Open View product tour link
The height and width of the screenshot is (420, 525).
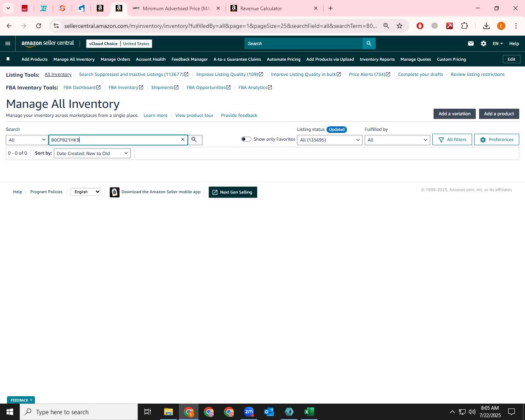(x=194, y=115)
